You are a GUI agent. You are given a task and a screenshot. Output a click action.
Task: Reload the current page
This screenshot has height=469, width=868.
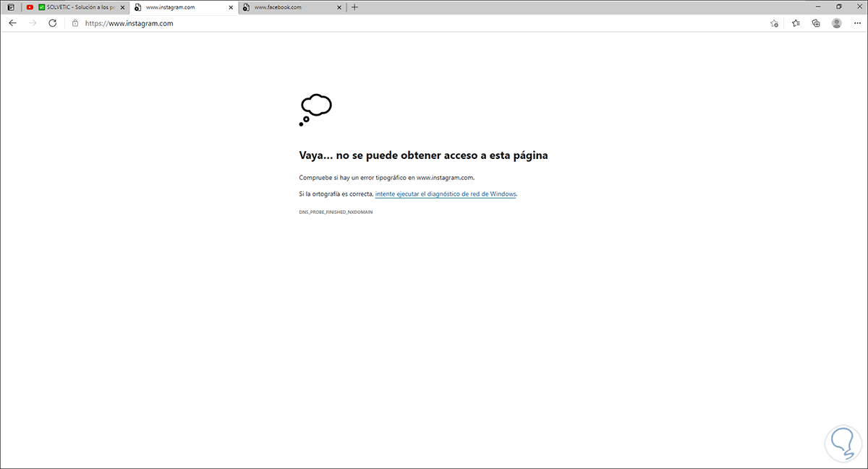(52, 23)
